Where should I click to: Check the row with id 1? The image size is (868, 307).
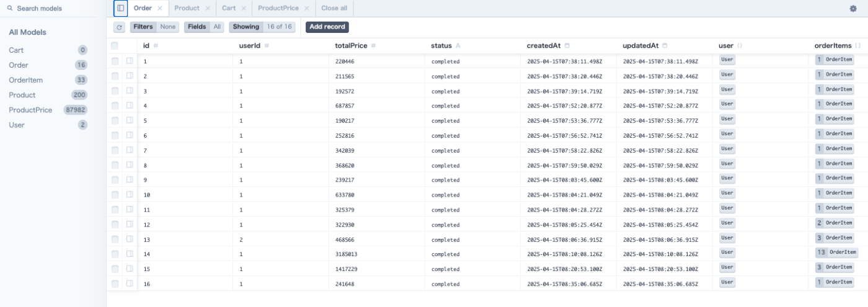[x=115, y=61]
